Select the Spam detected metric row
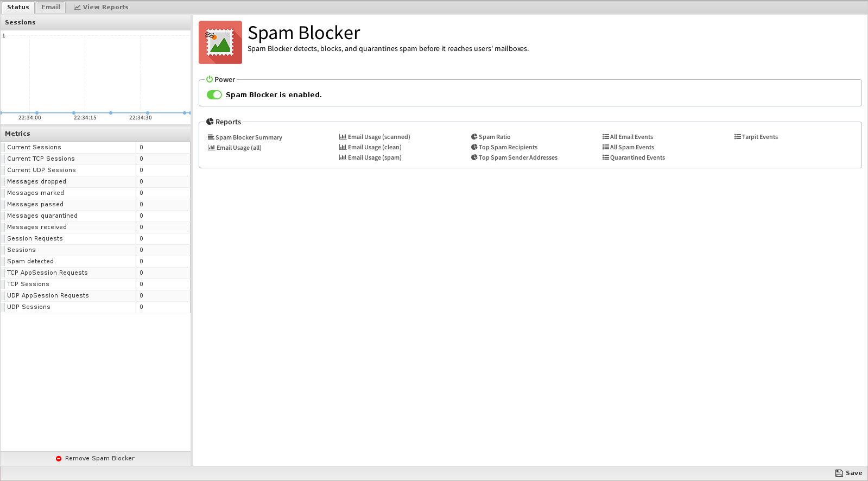This screenshot has width=868, height=481. click(96, 261)
